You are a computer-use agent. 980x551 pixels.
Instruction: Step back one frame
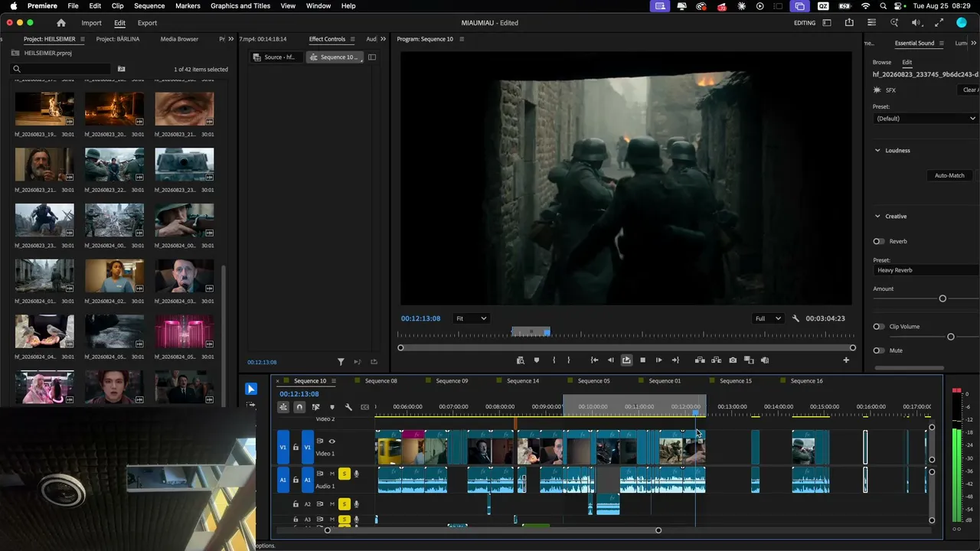click(610, 360)
